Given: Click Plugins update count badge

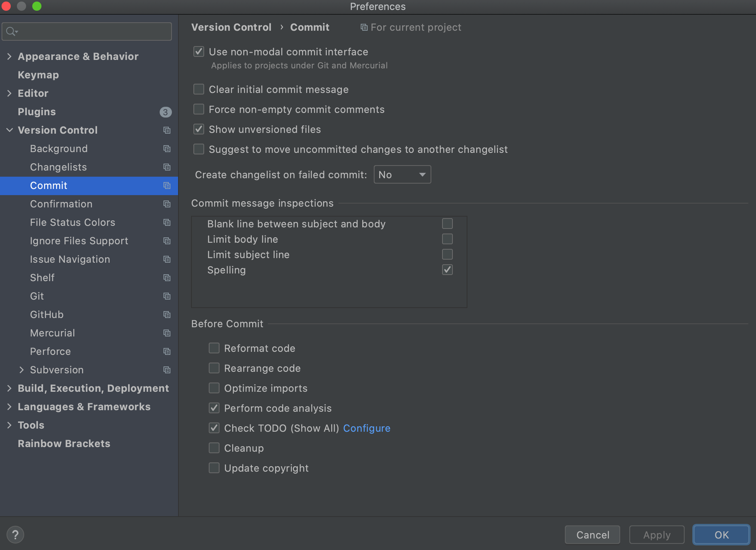Looking at the screenshot, I should click(x=165, y=112).
